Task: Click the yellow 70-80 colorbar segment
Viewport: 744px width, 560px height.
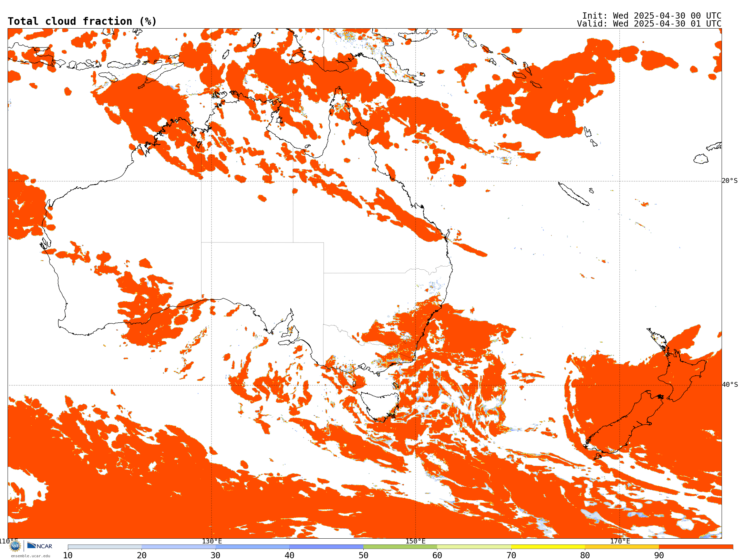Action: click(x=548, y=547)
